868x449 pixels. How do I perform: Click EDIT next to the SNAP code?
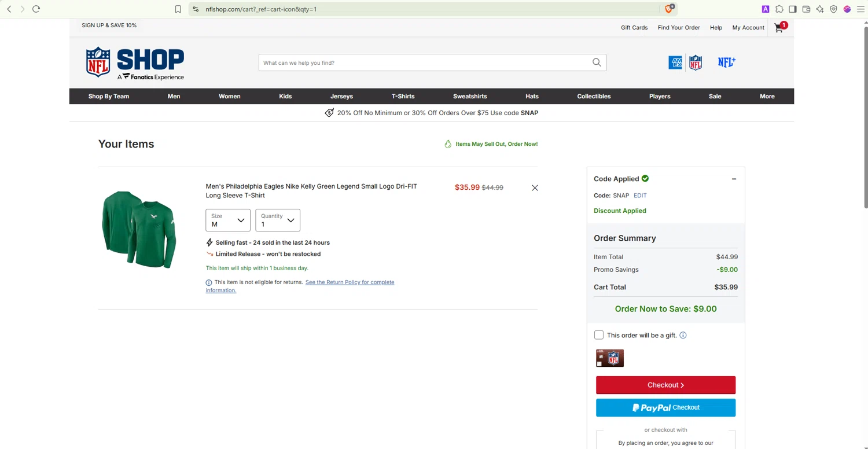pos(640,196)
